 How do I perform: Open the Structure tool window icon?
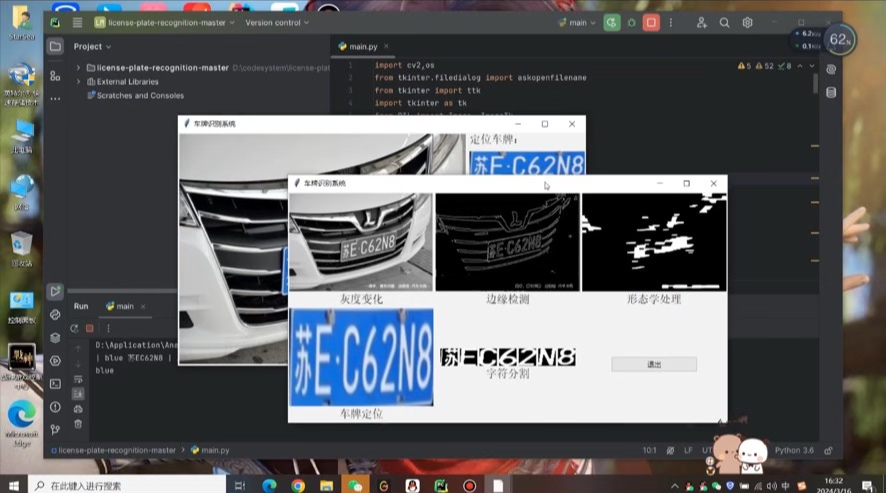(x=55, y=76)
